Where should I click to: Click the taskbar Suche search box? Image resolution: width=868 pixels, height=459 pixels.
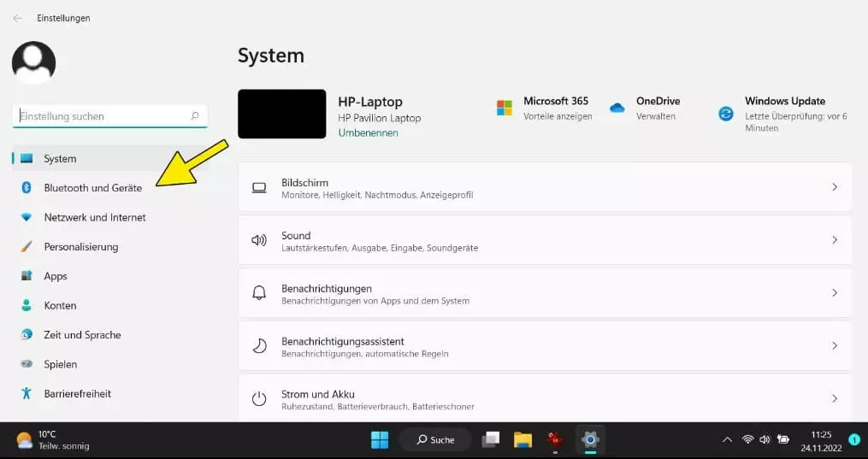click(435, 440)
